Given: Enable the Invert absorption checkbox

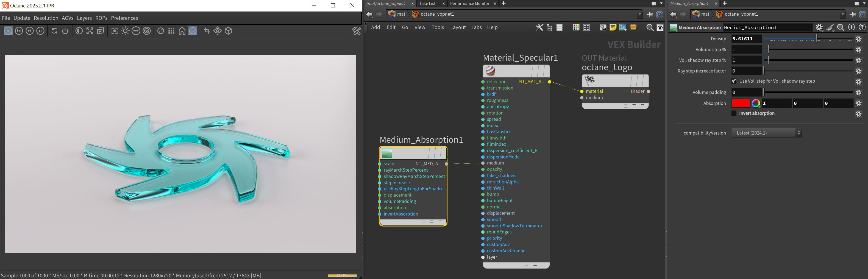Looking at the screenshot, I should (x=734, y=114).
